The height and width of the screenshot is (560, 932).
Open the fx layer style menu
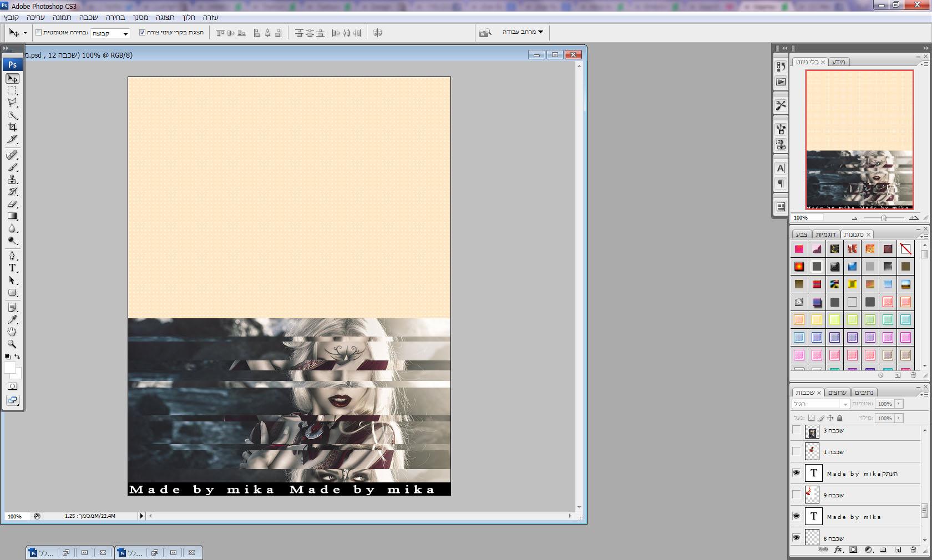tap(839, 550)
